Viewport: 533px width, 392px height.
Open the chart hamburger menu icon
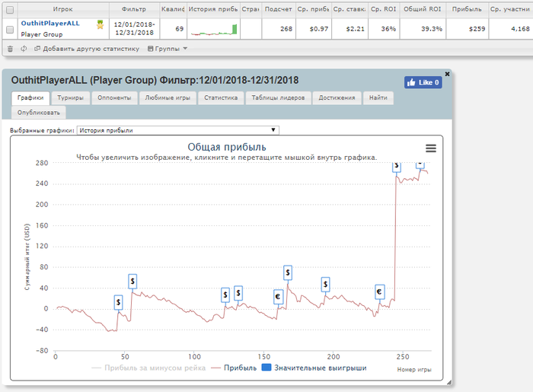pos(431,148)
